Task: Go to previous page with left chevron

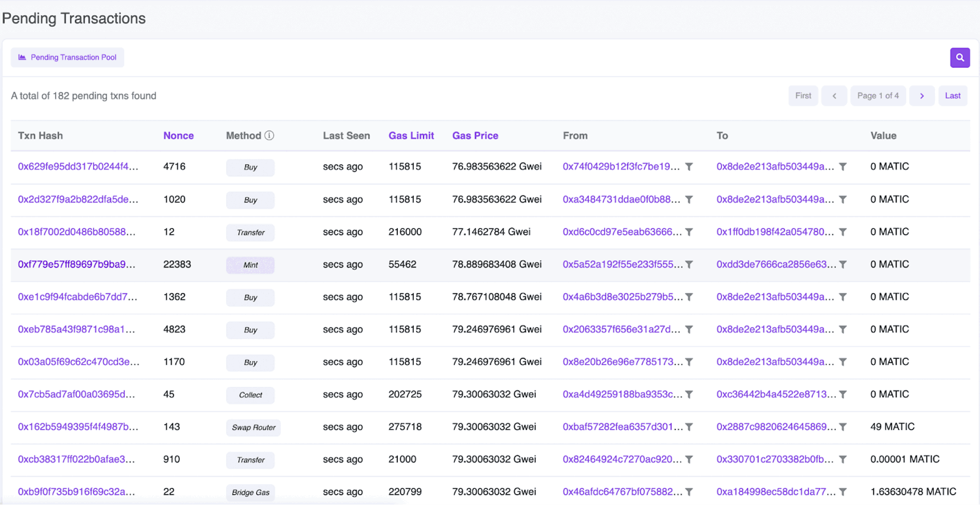Action: click(x=834, y=96)
